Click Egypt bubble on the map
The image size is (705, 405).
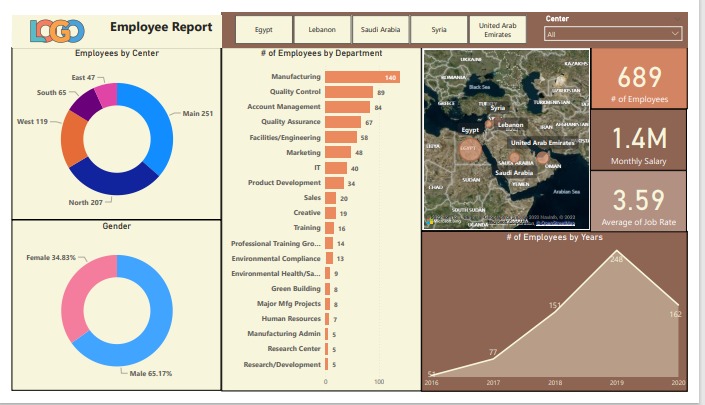pyautogui.click(x=470, y=148)
